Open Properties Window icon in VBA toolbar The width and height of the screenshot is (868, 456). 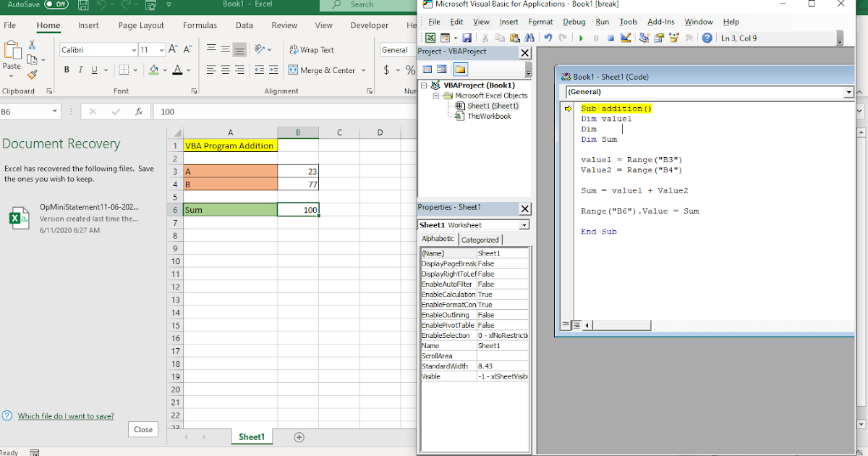point(659,38)
